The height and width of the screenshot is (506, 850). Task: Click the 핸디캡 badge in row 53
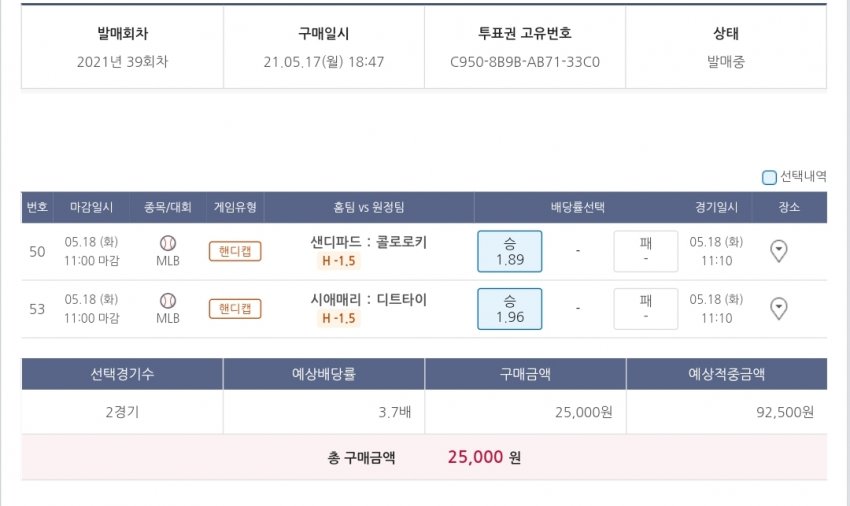[x=235, y=308]
